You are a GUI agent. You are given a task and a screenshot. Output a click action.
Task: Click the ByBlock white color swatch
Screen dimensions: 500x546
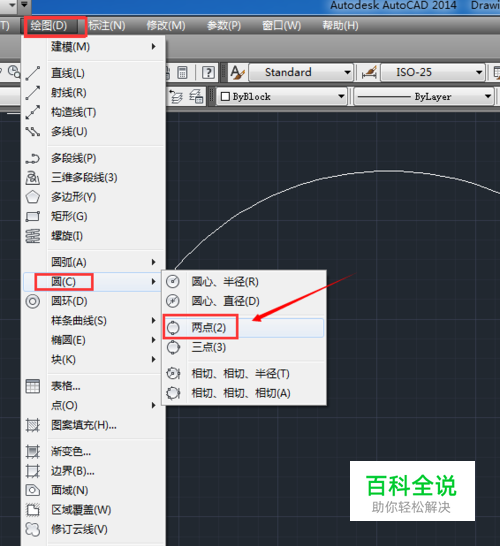[x=225, y=96]
